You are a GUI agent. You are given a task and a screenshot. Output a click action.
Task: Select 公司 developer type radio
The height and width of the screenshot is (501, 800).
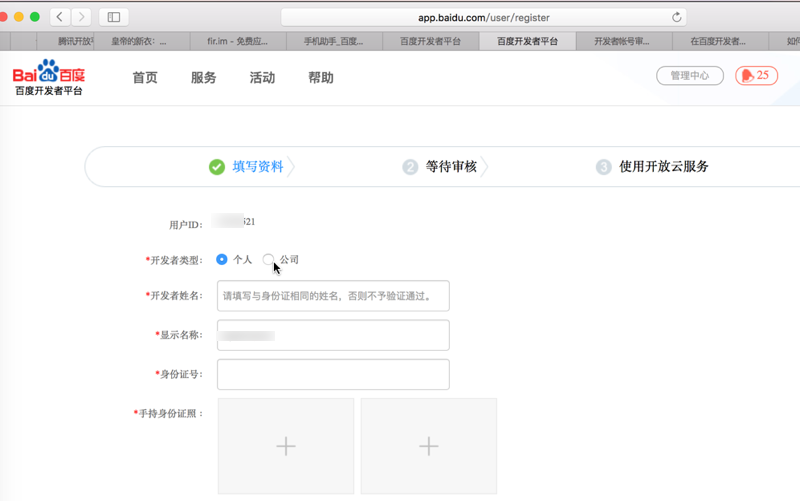pos(268,259)
